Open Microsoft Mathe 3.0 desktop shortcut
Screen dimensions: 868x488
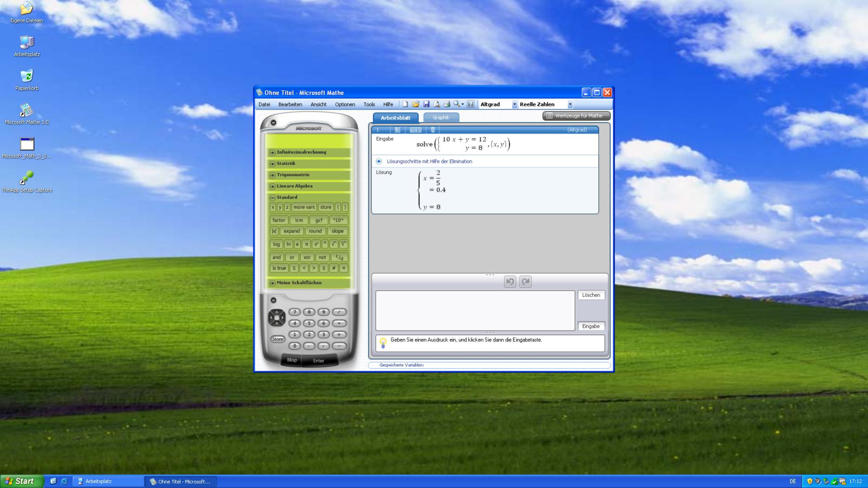click(x=27, y=114)
